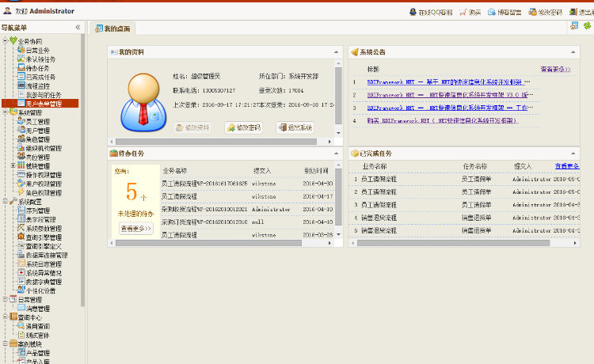Collapse the 待办任务 panel
This screenshot has height=364, width=594.
(336, 154)
